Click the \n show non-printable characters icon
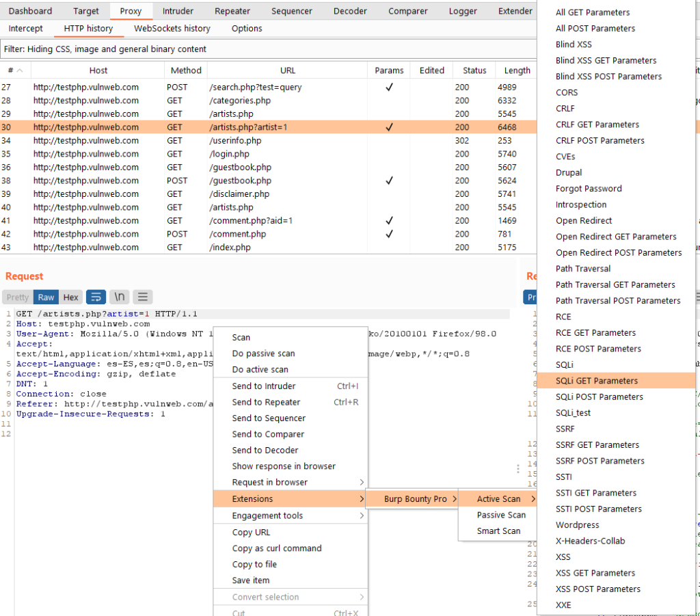Image resolution: width=700 pixels, height=616 pixels. 119,297
